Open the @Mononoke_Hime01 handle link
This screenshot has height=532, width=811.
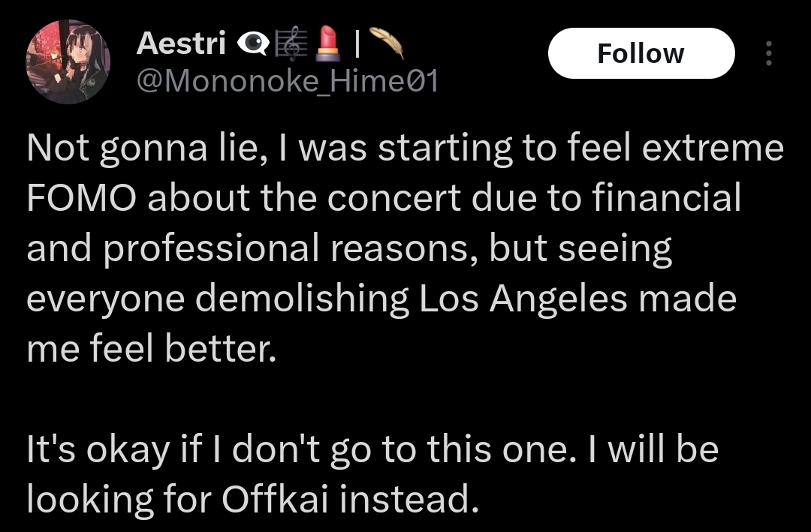tap(288, 80)
